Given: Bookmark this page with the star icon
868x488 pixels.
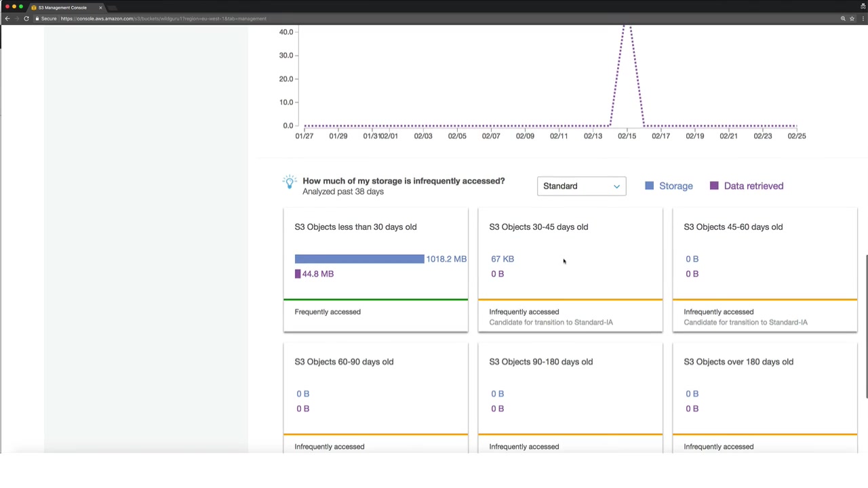Looking at the screenshot, I should pos(852,18).
